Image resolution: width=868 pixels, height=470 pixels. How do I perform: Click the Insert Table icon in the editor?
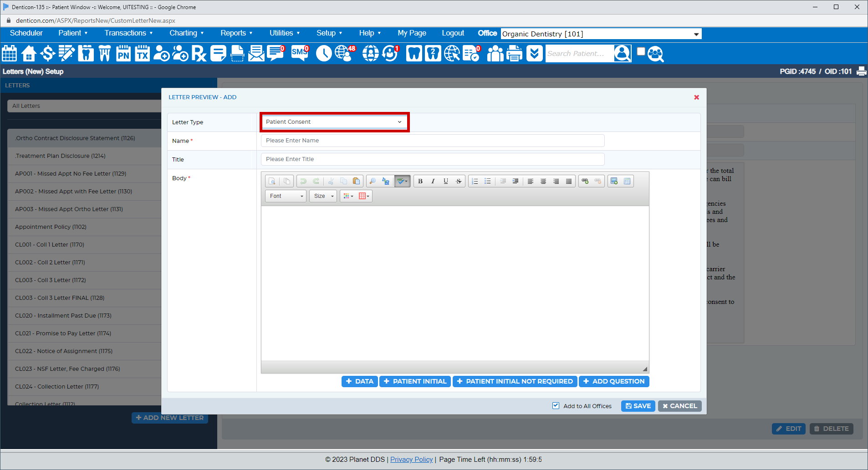627,181
